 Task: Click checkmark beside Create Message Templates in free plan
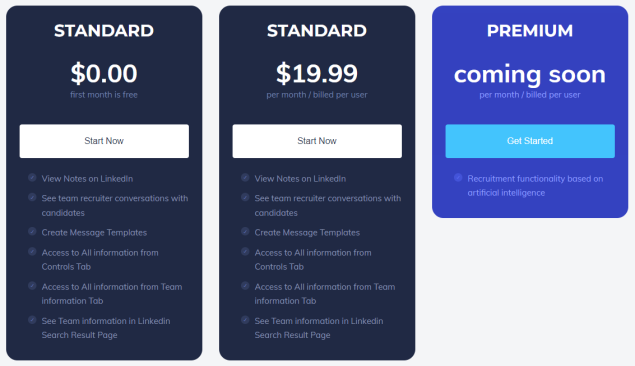(x=32, y=231)
